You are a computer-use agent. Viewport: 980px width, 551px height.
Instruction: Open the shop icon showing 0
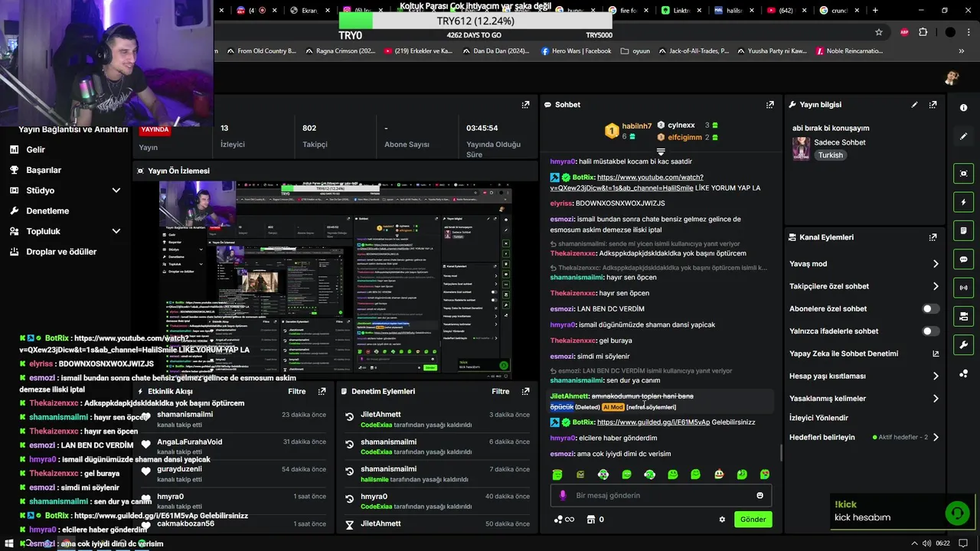[596, 520]
